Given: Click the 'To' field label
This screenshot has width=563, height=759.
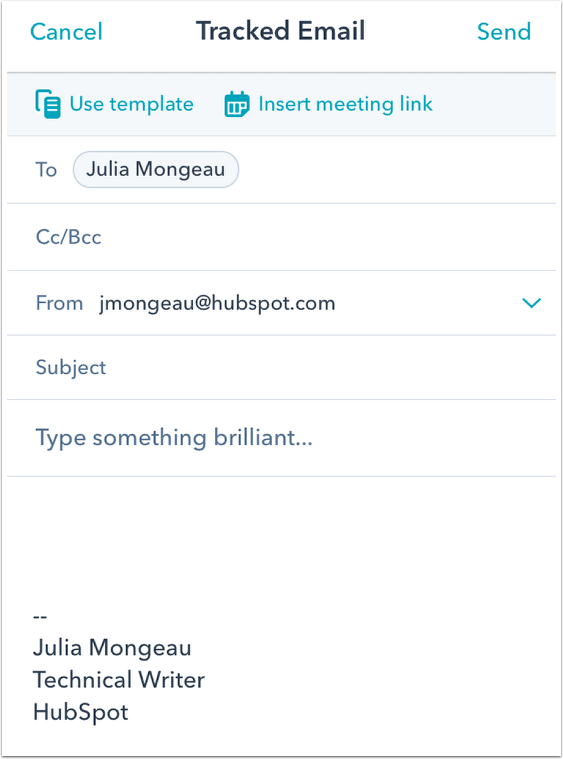Looking at the screenshot, I should 46,170.
